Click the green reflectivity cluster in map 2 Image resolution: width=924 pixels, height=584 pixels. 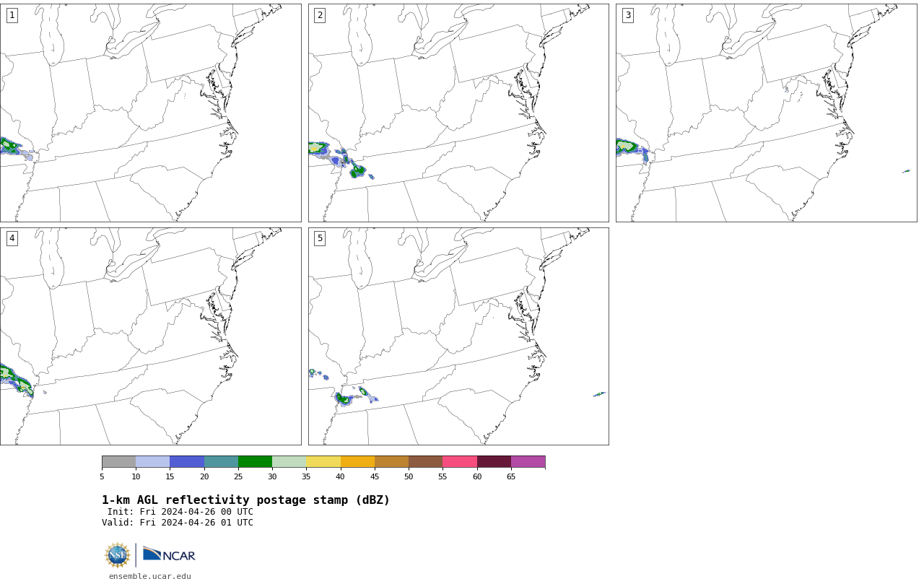tap(358, 171)
